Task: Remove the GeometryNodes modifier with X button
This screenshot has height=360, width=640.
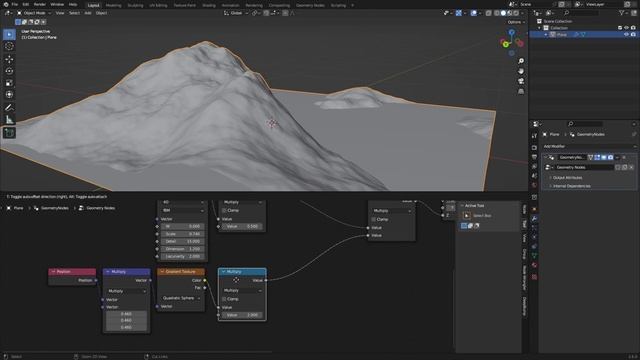Action: pos(624,157)
